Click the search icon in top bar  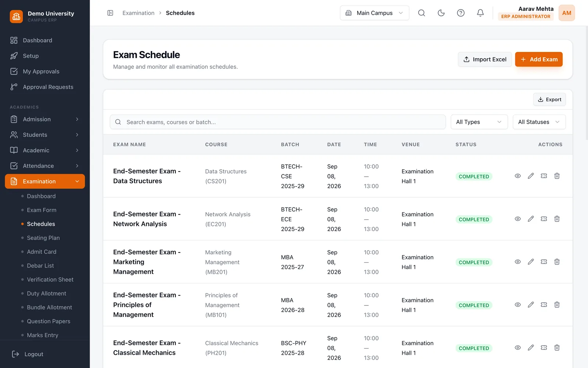click(422, 13)
